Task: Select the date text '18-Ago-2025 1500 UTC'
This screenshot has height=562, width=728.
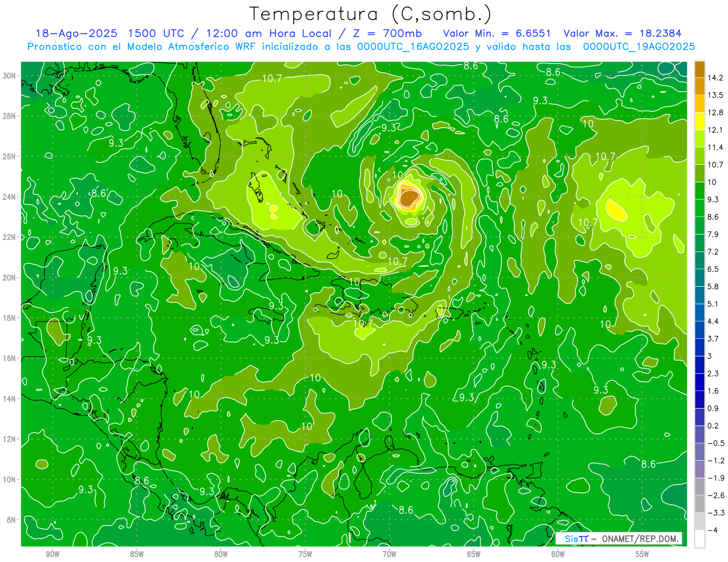Action: (x=110, y=33)
